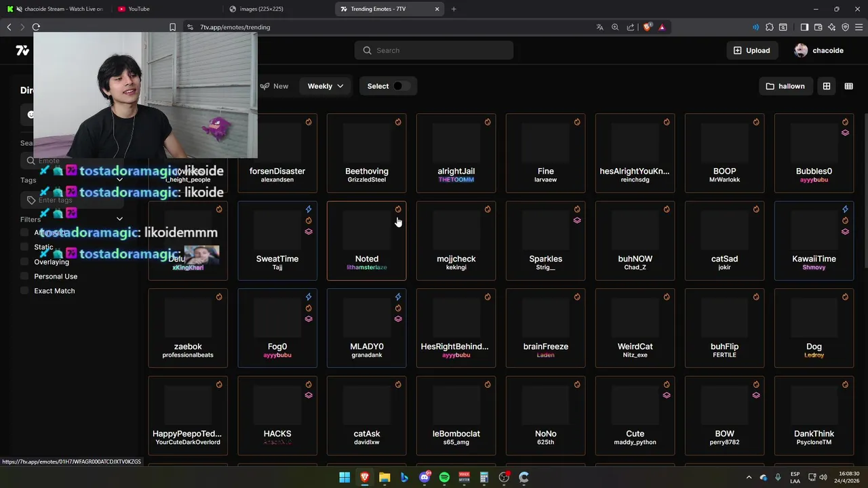Close the Trending Emotes 7TV tab
The width and height of the screenshot is (868, 488).
pos(437,9)
